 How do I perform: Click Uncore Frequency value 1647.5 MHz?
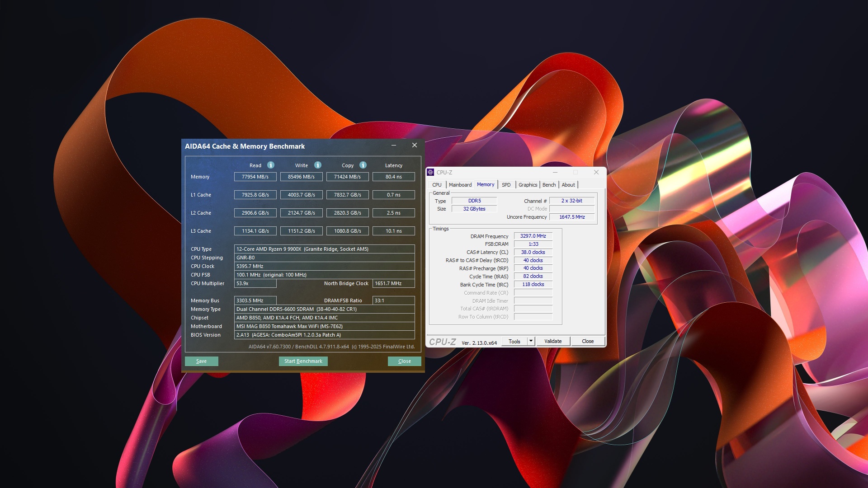coord(572,217)
